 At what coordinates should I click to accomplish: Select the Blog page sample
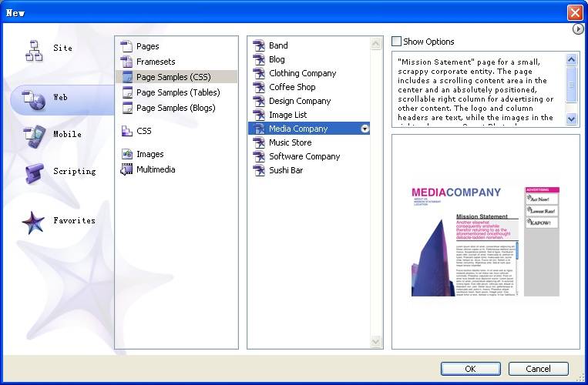277,59
